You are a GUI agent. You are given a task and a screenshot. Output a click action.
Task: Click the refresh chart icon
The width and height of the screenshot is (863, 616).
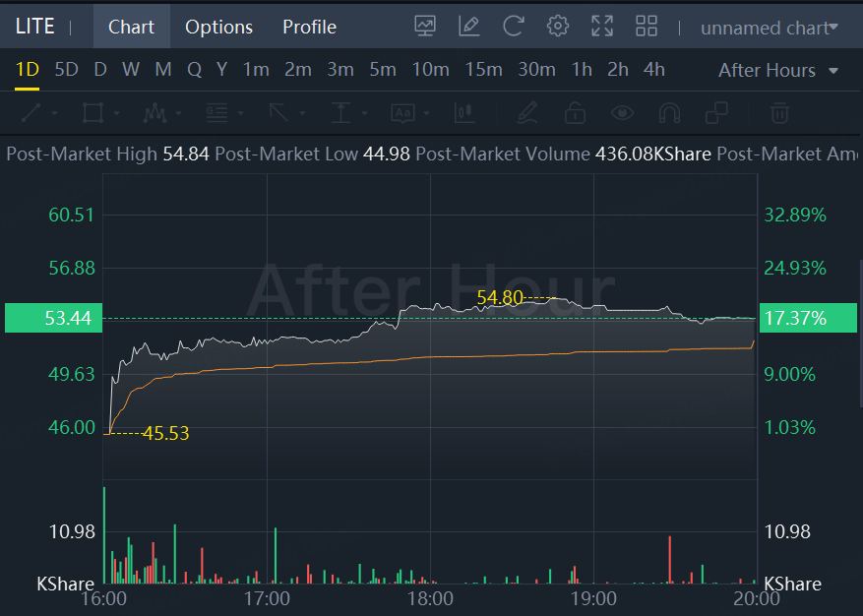coord(513,27)
